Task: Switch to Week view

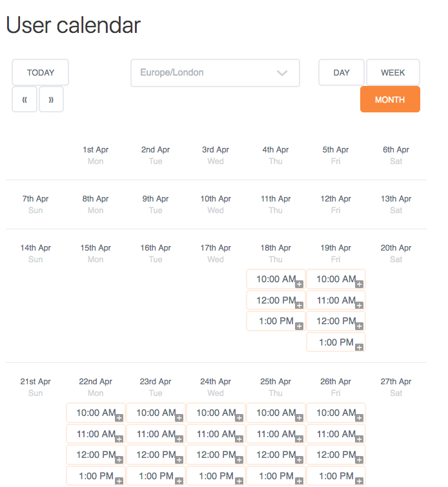Action: 393,72
